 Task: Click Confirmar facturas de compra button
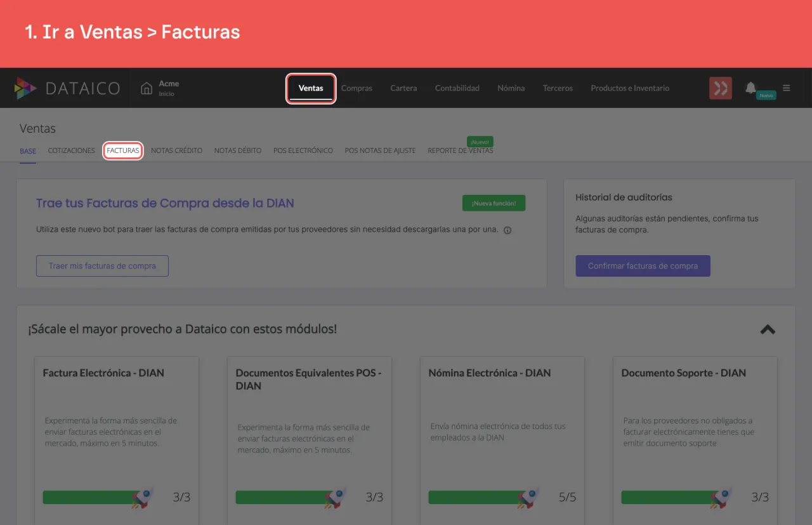(643, 266)
